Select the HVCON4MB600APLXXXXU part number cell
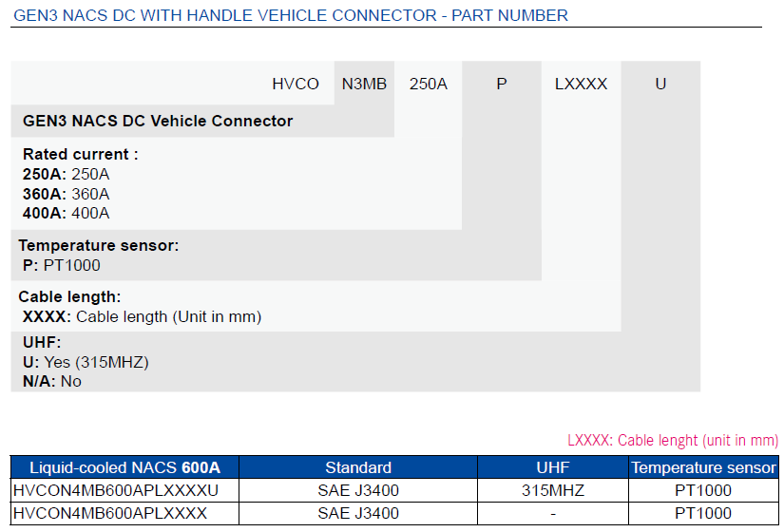Screen dimensions: 784x532 coord(116,490)
